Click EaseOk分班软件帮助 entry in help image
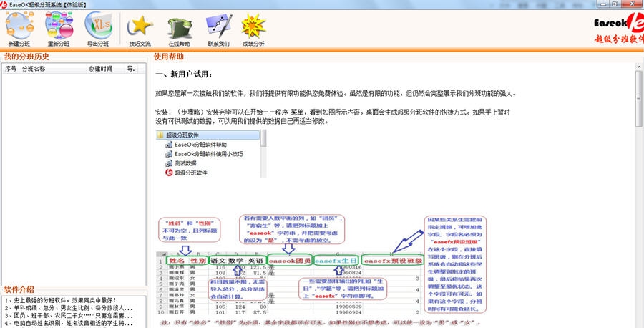644x328 pixels. coord(200,145)
